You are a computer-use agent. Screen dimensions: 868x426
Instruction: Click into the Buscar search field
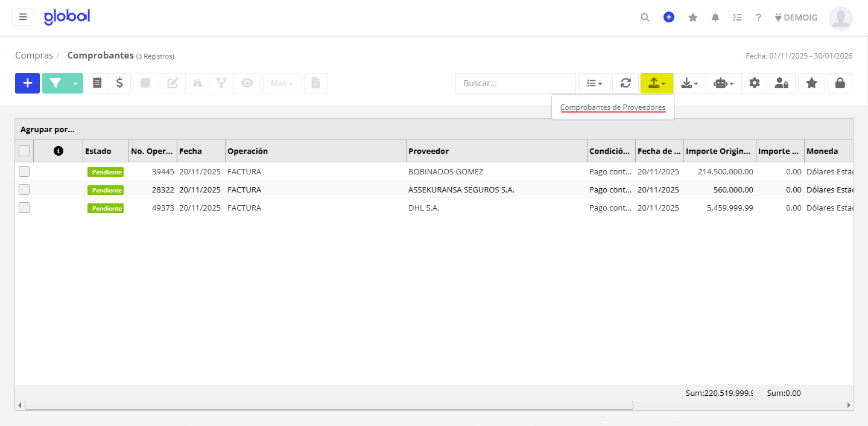pyautogui.click(x=515, y=83)
